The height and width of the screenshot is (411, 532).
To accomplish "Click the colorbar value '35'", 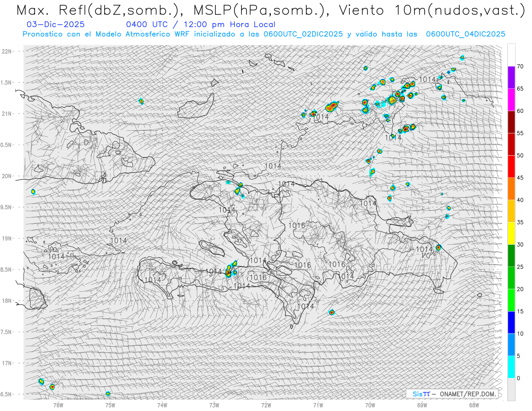I will click(x=520, y=222).
